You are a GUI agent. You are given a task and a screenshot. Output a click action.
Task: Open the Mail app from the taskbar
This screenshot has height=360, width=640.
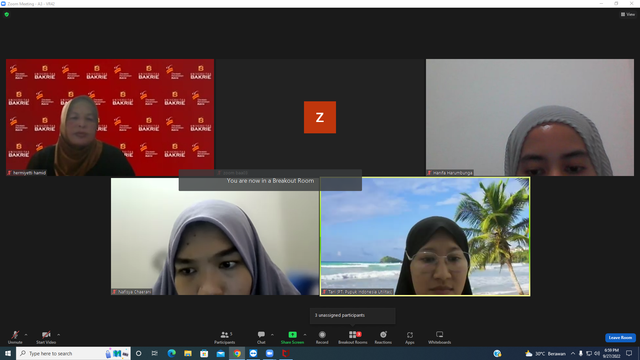[x=220, y=353]
